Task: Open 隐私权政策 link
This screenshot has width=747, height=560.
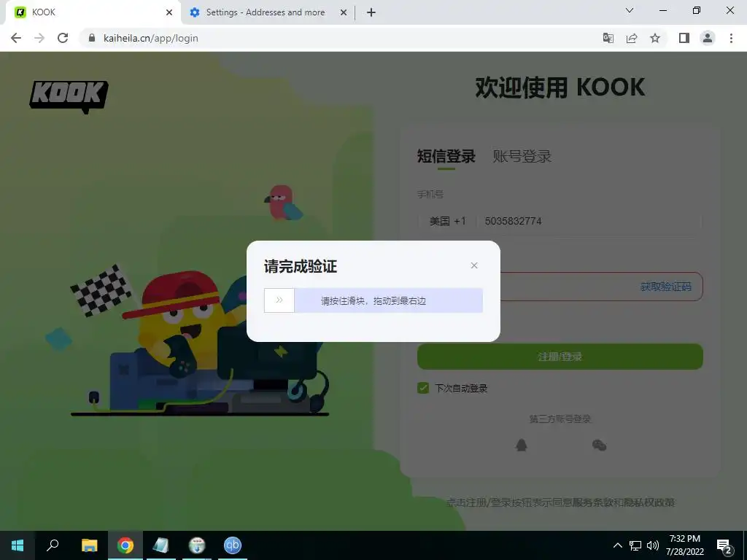Action: (x=649, y=502)
